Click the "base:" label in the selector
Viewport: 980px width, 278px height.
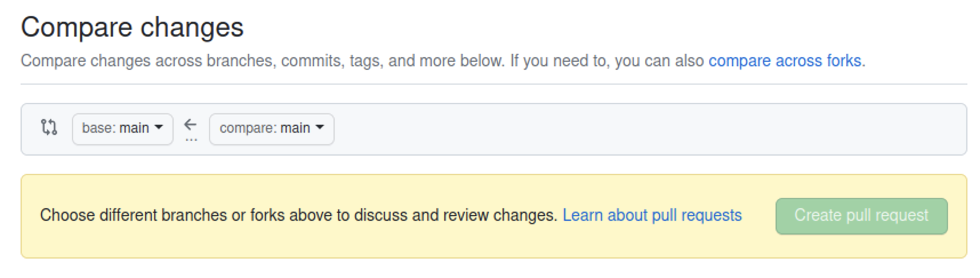point(99,128)
